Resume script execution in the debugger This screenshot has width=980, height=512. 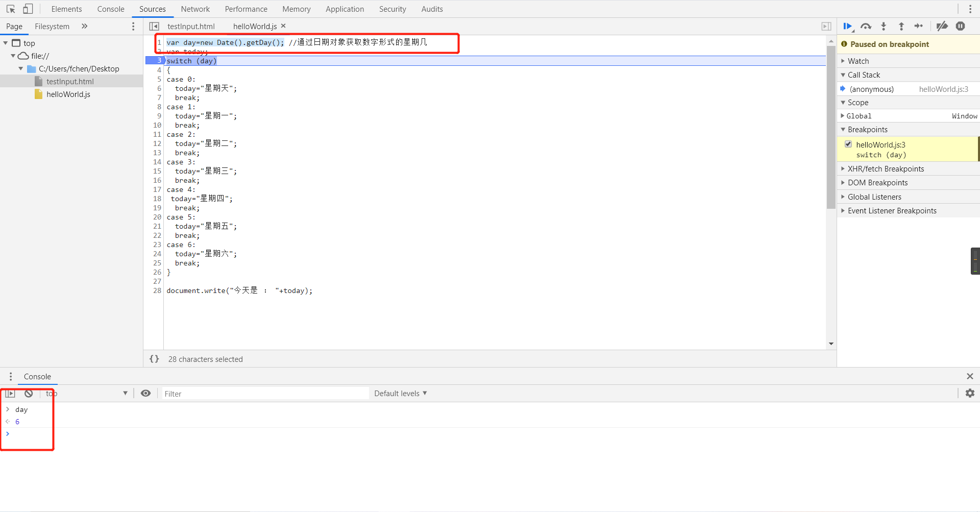[848, 27]
